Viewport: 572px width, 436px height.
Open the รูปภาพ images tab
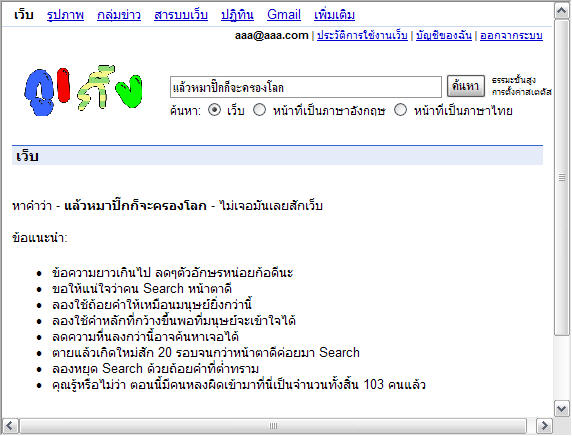click(x=65, y=15)
